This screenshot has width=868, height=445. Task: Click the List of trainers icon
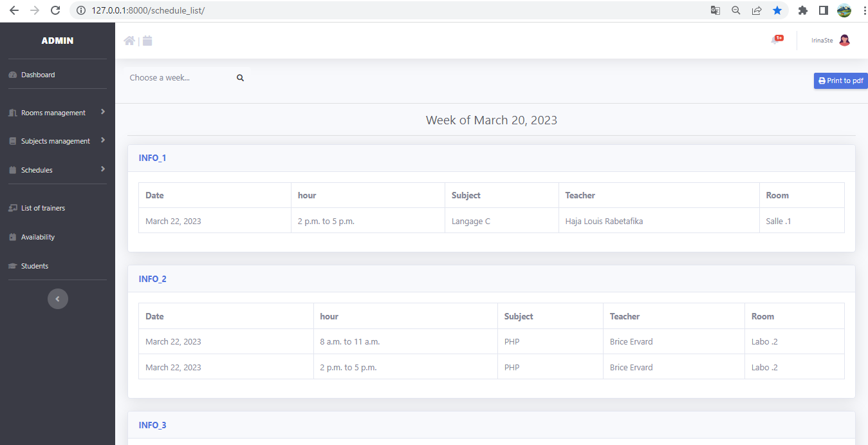12,208
